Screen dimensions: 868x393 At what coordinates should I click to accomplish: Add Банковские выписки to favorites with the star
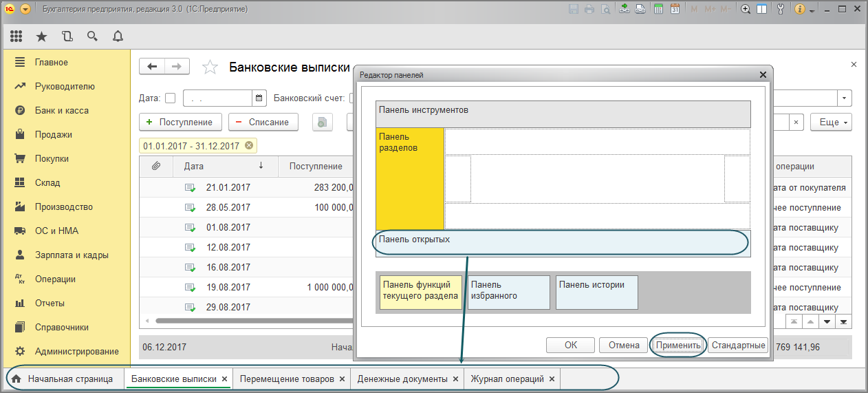point(210,67)
